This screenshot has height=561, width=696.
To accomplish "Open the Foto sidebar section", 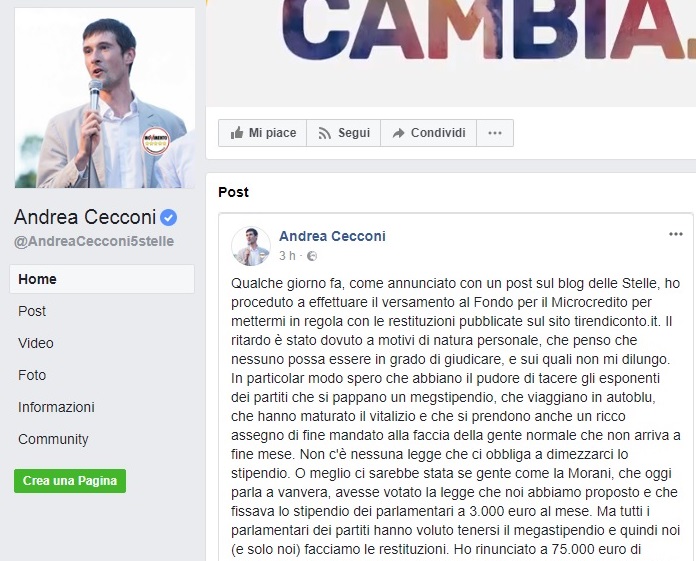I will (x=32, y=375).
